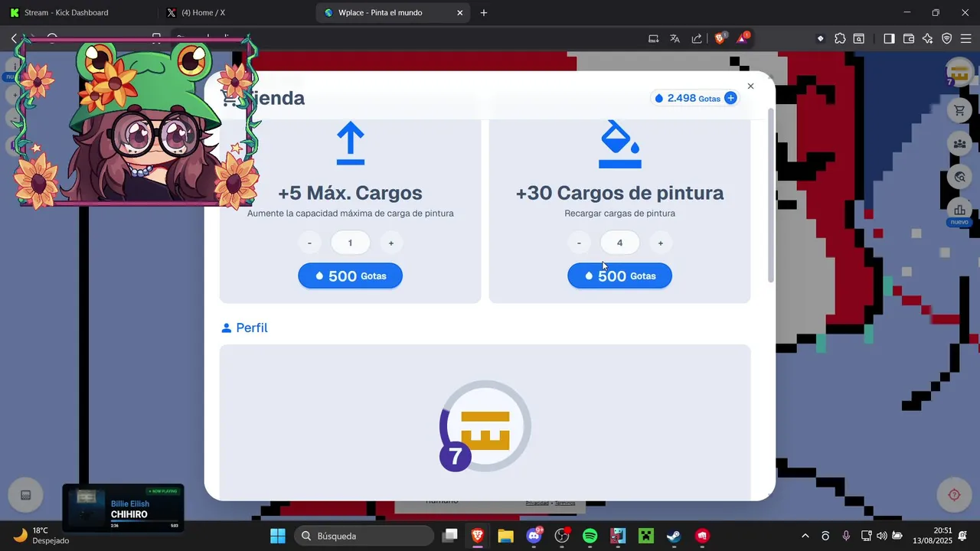The height and width of the screenshot is (551, 980).
Task: Click the upload arrow Máx. Cargos icon
Action: tap(351, 143)
